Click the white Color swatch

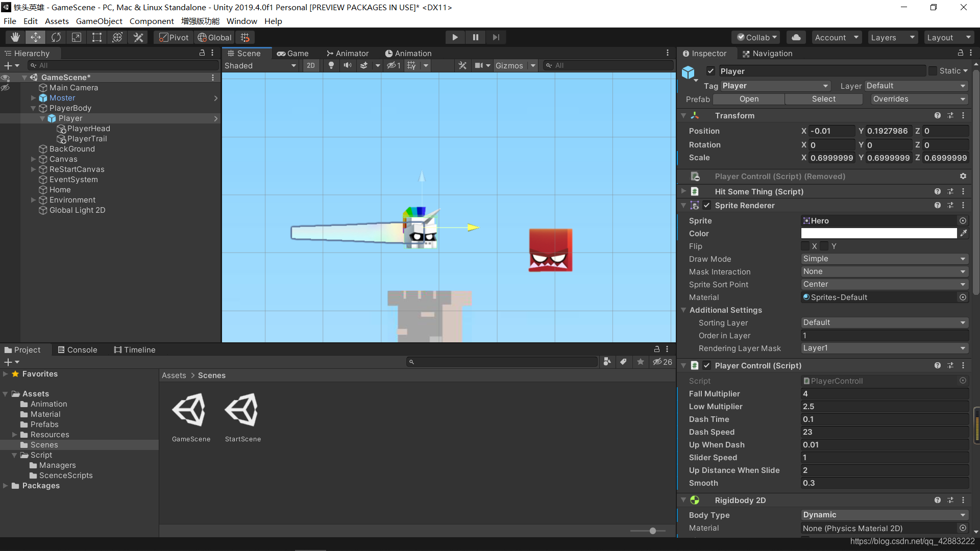click(x=878, y=233)
